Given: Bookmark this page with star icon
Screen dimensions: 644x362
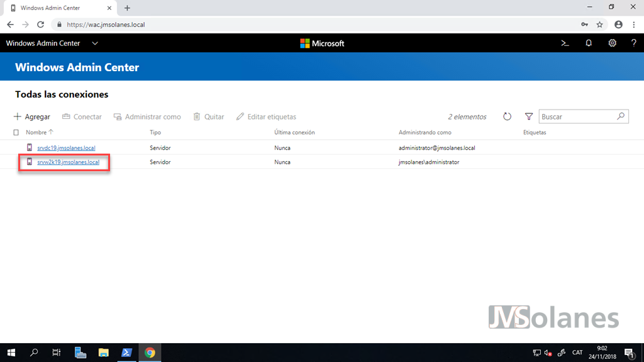Looking at the screenshot, I should tap(599, 25).
